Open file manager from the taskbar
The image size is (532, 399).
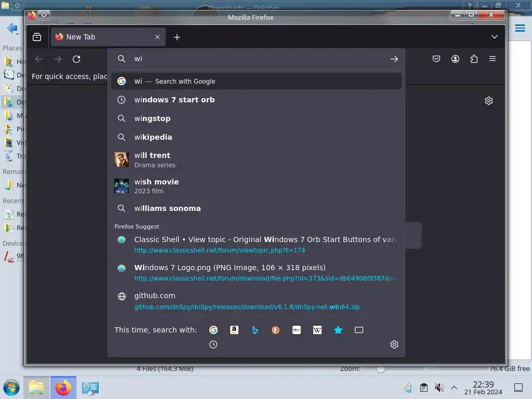pos(36,388)
